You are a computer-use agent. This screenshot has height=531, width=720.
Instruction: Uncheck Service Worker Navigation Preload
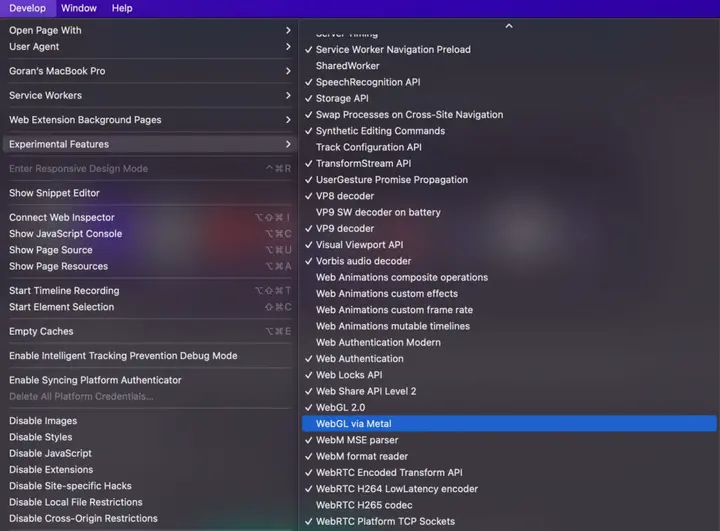(x=509, y=50)
